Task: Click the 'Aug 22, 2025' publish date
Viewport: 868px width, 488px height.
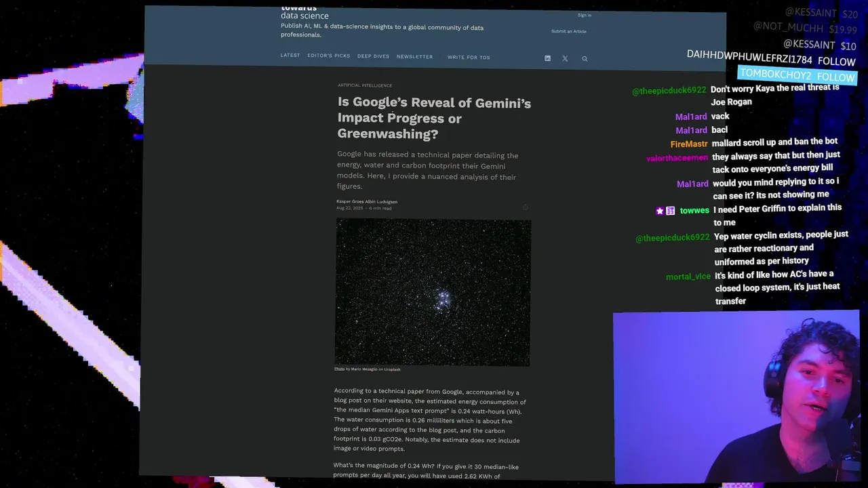Action: (350, 208)
